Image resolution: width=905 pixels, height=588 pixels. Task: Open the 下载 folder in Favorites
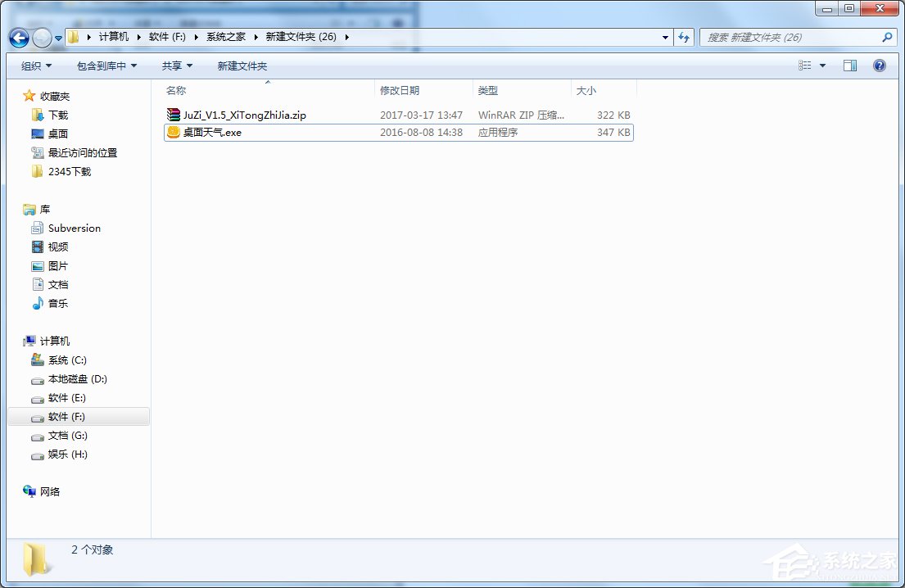click(55, 115)
